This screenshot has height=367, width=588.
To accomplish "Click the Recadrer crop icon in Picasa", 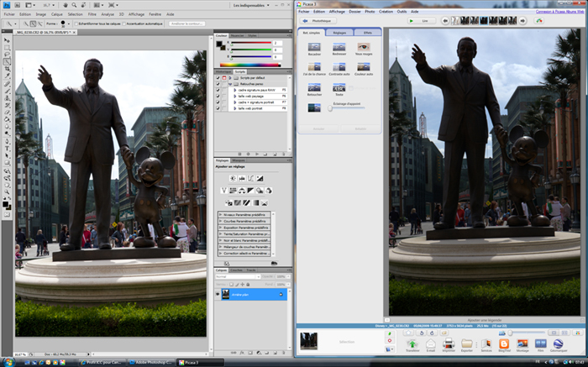I will 314,47.
